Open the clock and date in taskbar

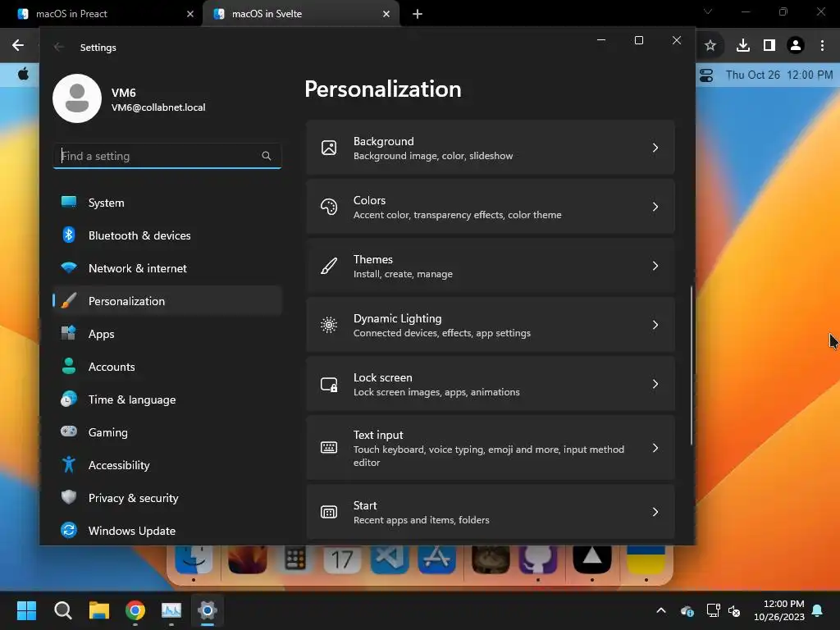tap(779, 610)
